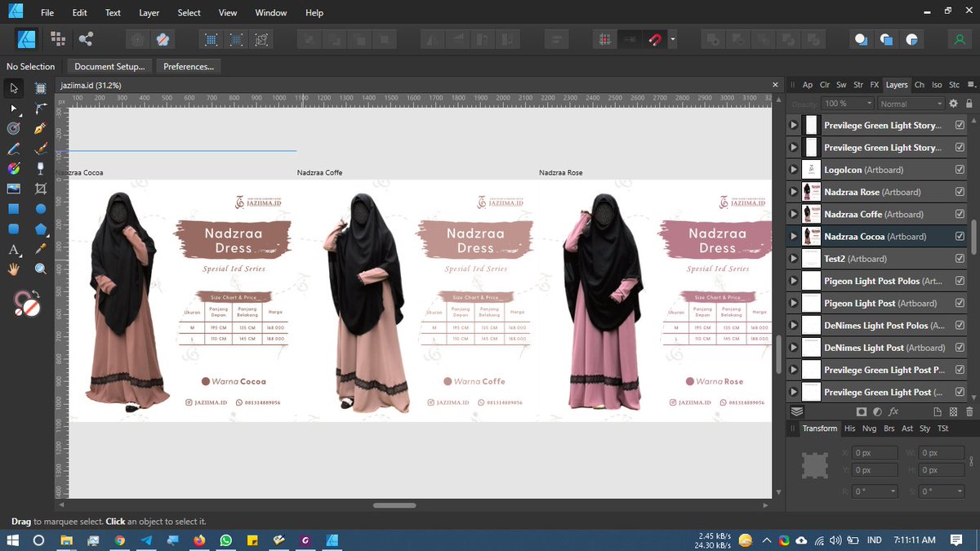Select the Fill gradient tool
The image size is (980, 551).
(x=14, y=168)
